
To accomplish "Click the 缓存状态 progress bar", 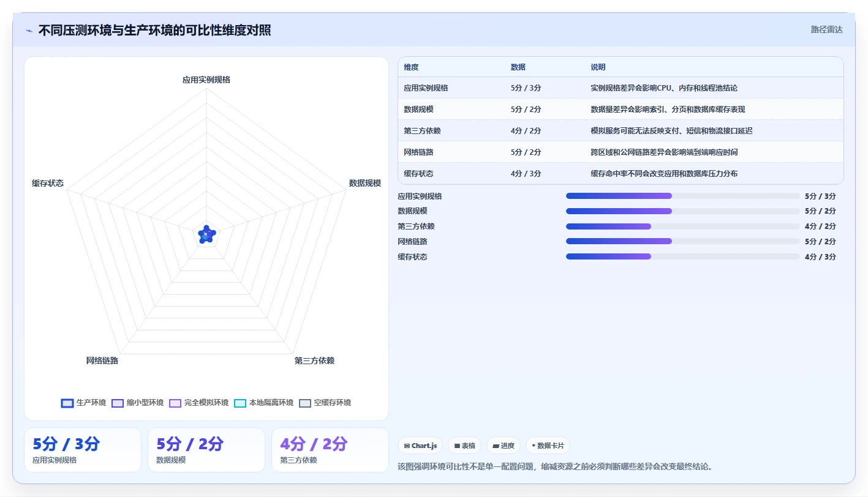I will [x=683, y=256].
